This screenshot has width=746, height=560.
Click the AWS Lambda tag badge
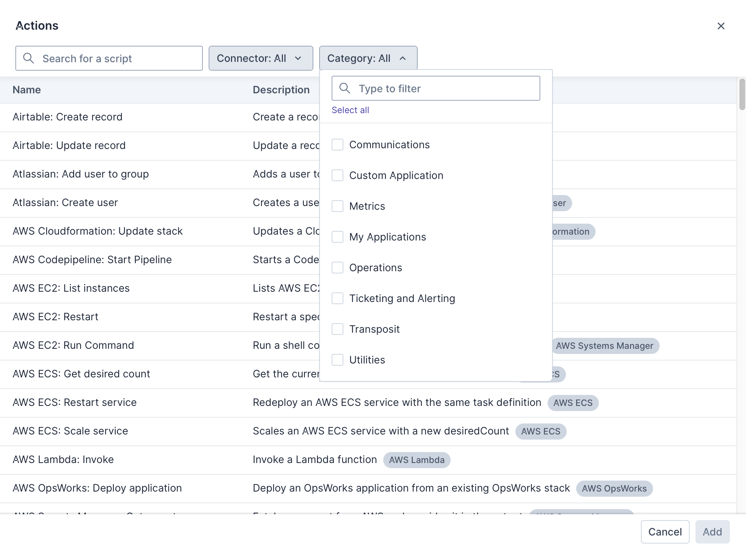pos(416,460)
